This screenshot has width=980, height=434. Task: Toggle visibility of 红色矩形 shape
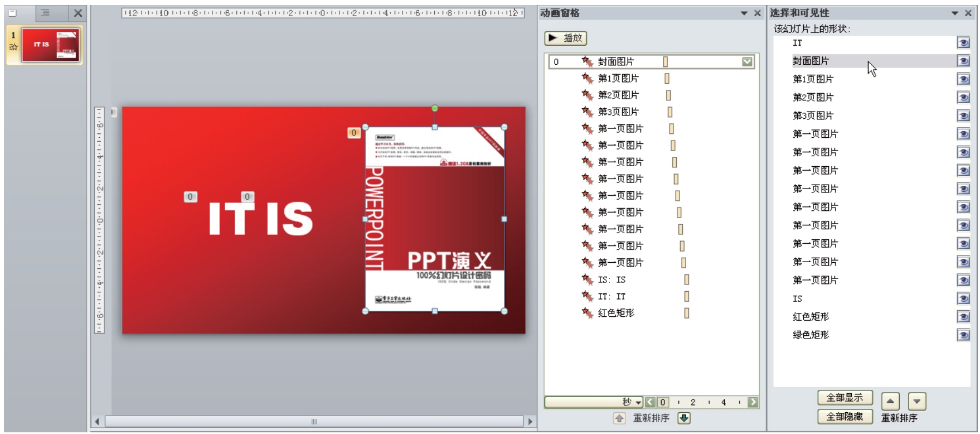963,317
